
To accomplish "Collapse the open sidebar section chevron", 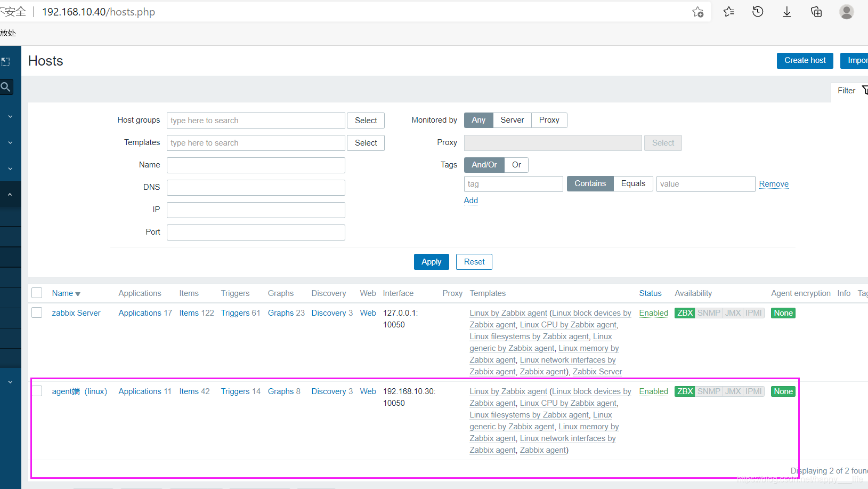I will [x=10, y=195].
